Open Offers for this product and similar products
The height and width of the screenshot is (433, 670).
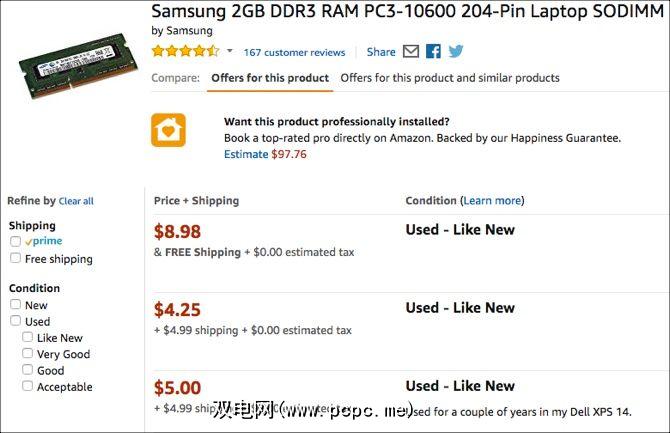[450, 78]
